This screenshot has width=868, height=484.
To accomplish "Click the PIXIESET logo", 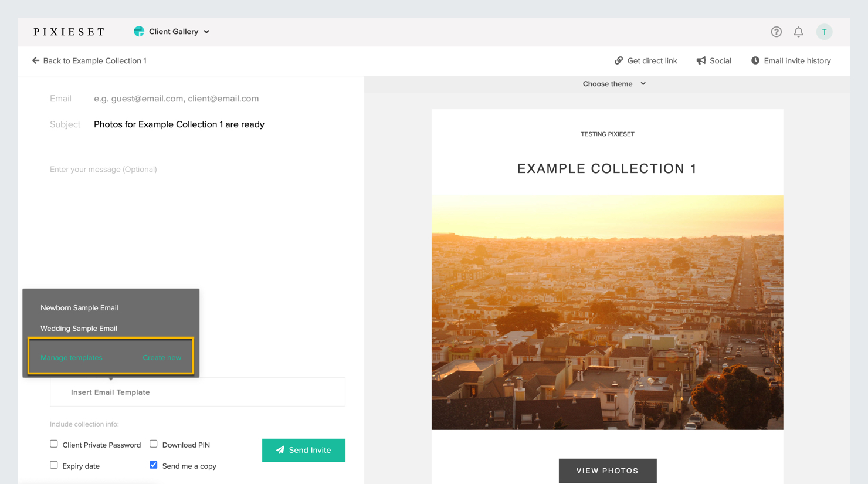I will (69, 32).
